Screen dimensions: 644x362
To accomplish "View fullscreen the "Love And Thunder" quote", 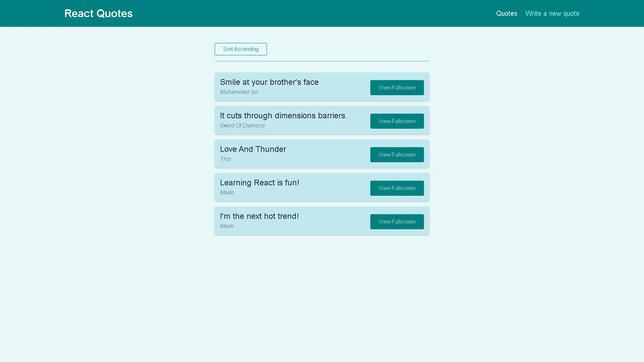I will tap(397, 155).
